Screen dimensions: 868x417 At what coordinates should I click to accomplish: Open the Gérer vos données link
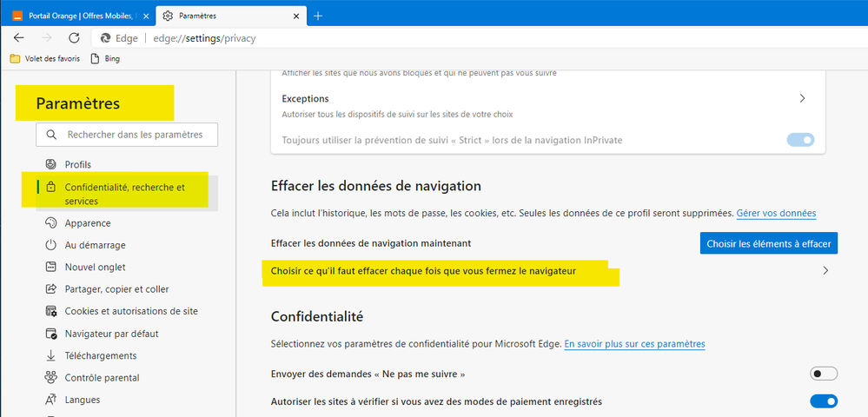(776, 213)
